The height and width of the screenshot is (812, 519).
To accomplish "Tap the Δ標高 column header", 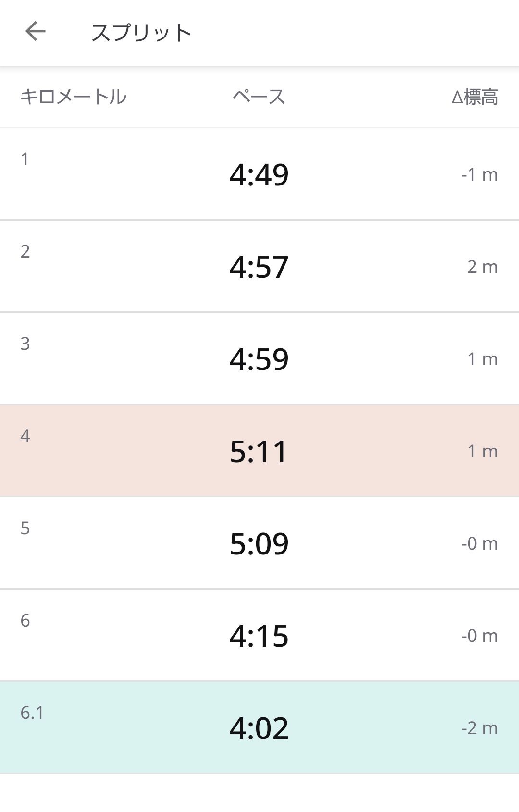I will 475,97.
